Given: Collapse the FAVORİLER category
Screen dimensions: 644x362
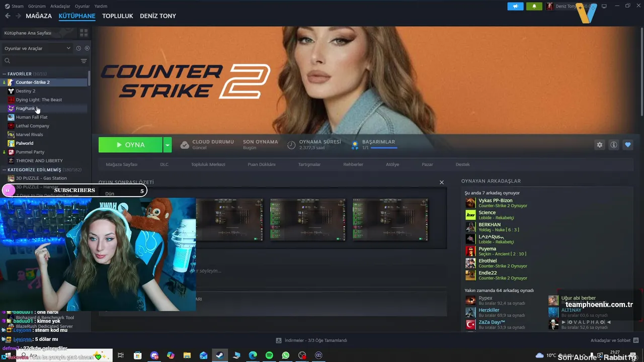Looking at the screenshot, I should pos(5,74).
